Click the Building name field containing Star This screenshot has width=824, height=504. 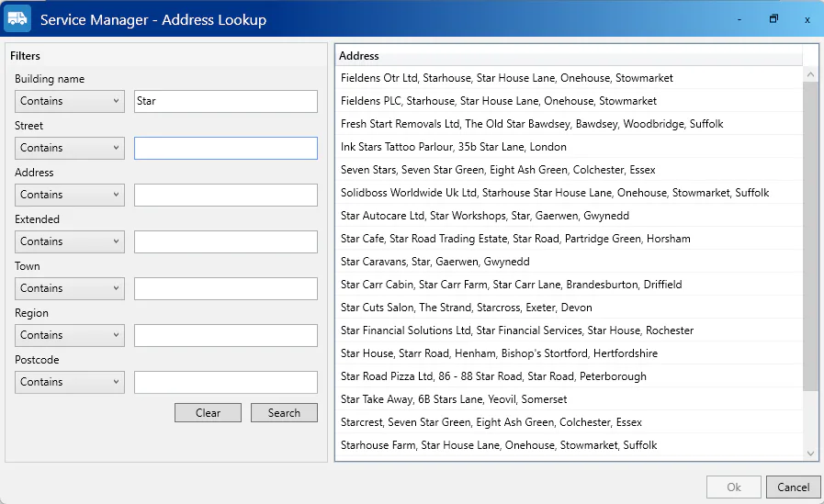[x=226, y=101]
